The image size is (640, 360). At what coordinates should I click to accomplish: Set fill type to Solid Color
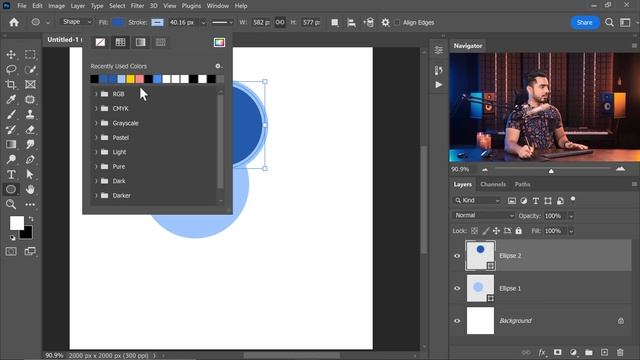[120, 42]
